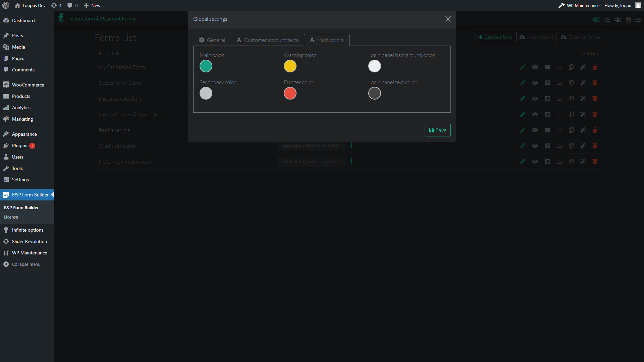
Task: Pick the Danger color red swatch
Action: click(290, 93)
